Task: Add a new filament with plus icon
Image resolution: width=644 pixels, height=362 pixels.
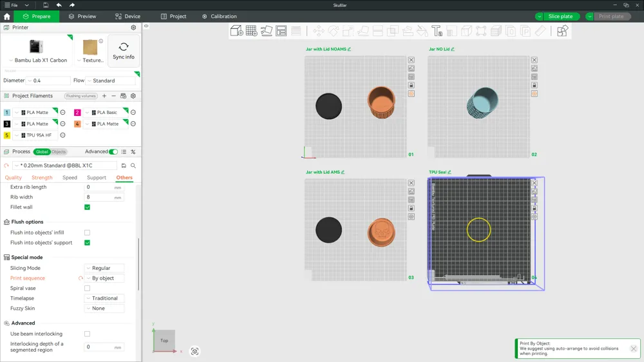Action: [x=104, y=96]
